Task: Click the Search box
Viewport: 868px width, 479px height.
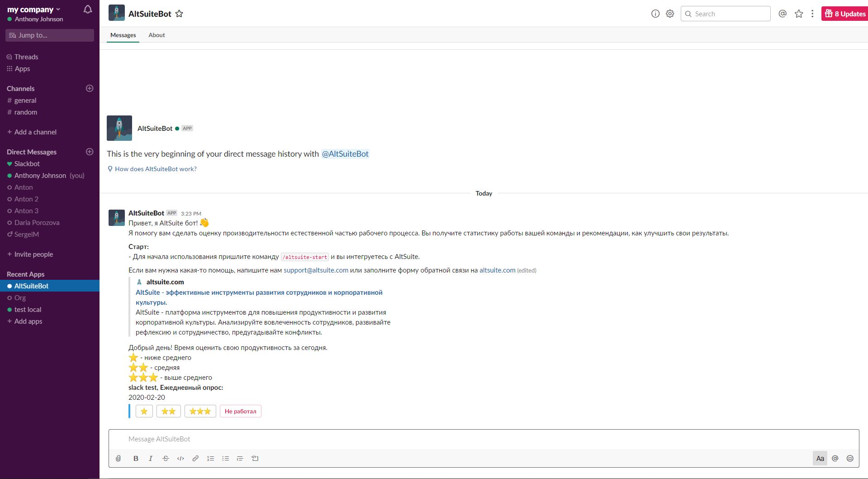Action: click(x=726, y=14)
